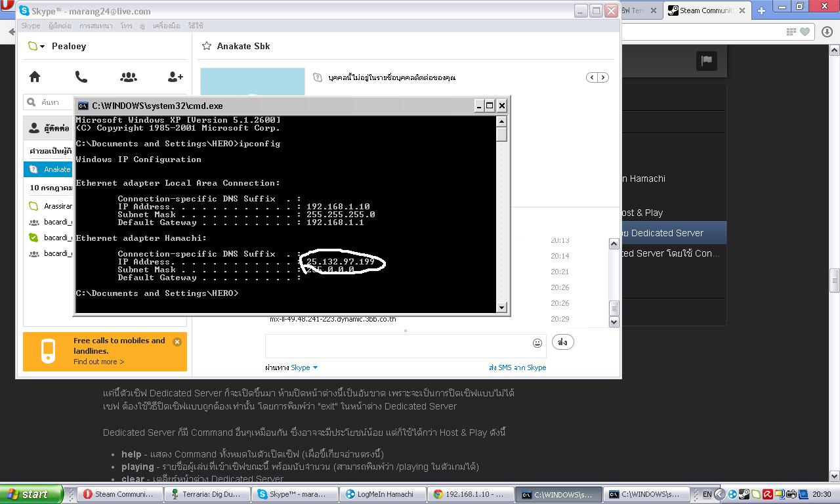Open the วิธีใช้ menu in Skype
This screenshot has height=504, width=840.
[196, 26]
